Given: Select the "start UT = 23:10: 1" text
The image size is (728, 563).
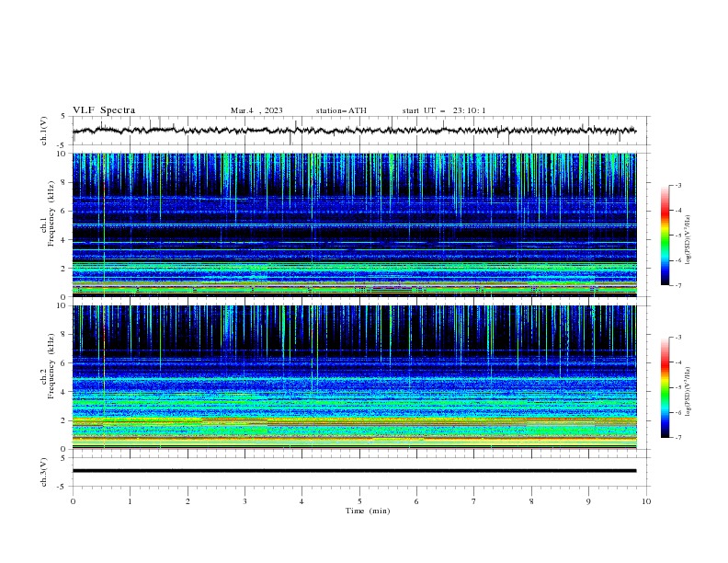Looking at the screenshot, I should pyautogui.click(x=444, y=110).
